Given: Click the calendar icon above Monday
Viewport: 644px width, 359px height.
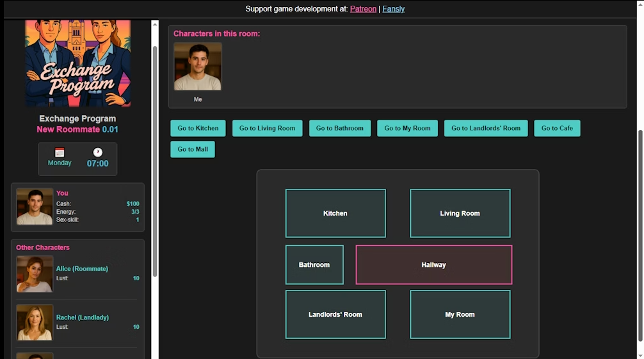Looking at the screenshot, I should point(60,152).
